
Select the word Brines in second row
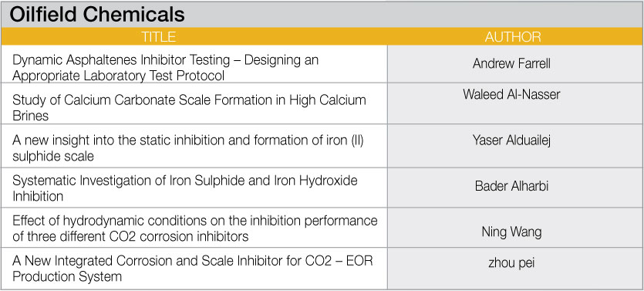30,116
